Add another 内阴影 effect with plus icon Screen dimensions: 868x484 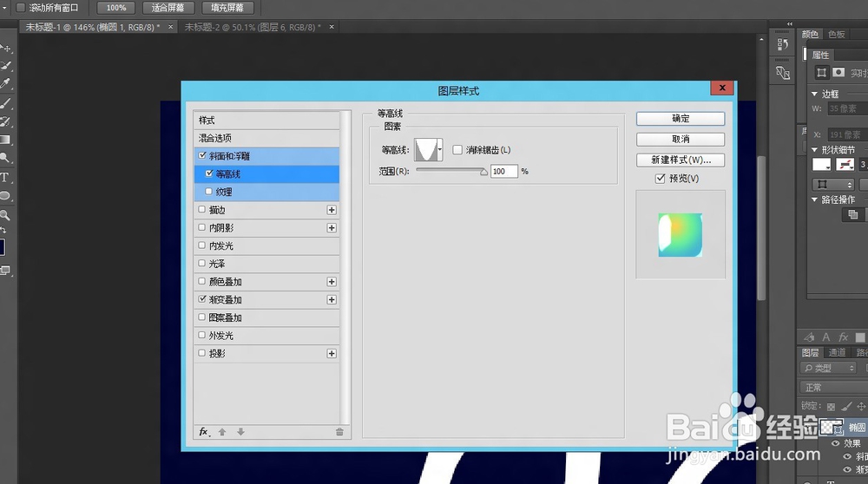pos(332,228)
